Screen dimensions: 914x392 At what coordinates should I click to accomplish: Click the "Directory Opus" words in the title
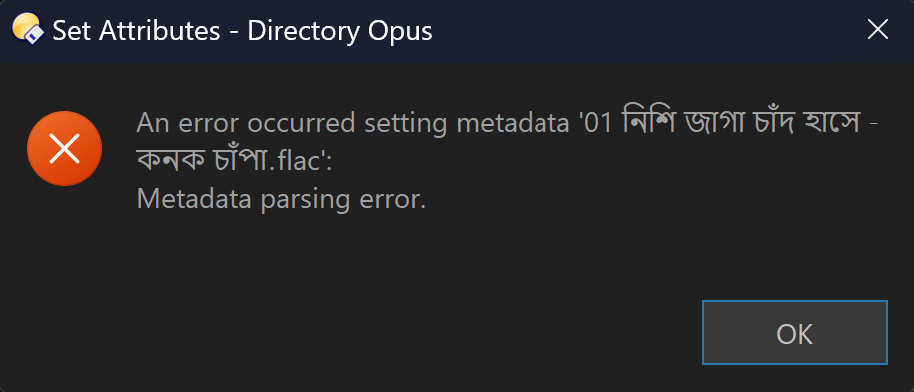[340, 32]
